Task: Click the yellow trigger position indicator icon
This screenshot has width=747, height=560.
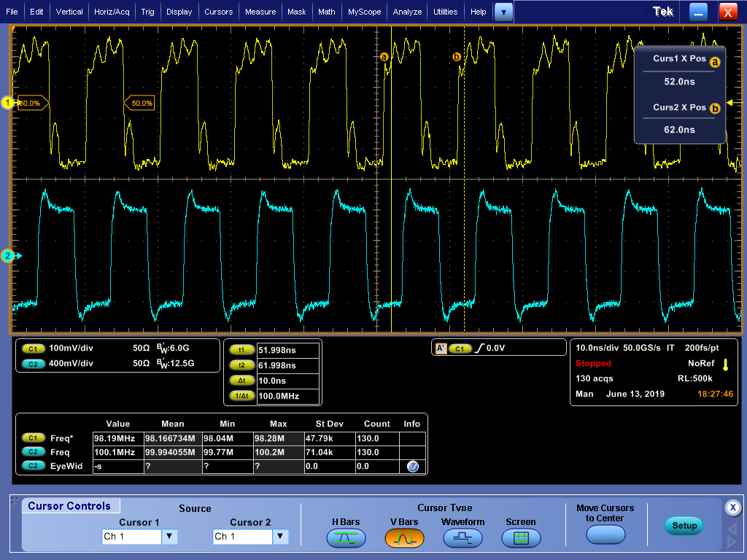Action: click(x=726, y=365)
